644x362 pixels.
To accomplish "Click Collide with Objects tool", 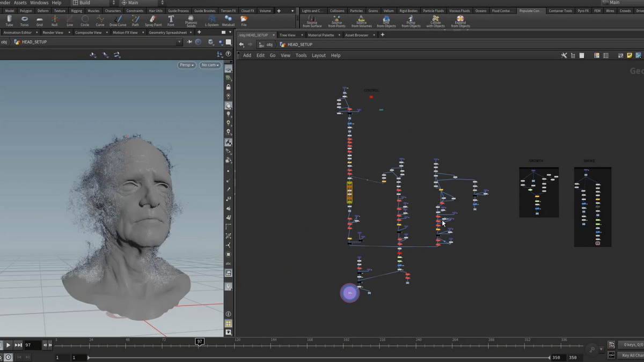I will coord(436,21).
